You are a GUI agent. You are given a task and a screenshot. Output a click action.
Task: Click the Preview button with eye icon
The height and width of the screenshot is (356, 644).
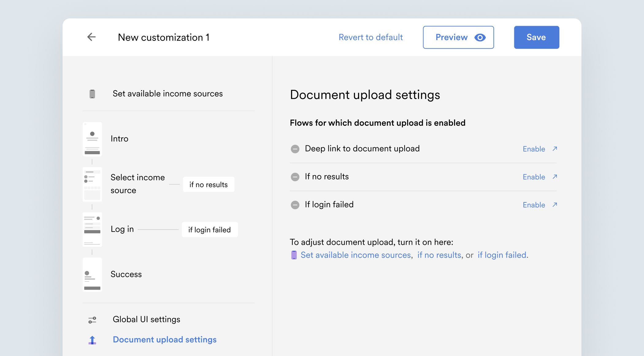coord(458,37)
